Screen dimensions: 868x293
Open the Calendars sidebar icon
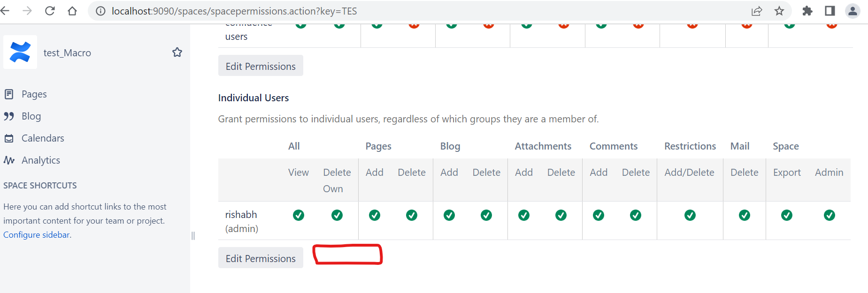pos(9,138)
